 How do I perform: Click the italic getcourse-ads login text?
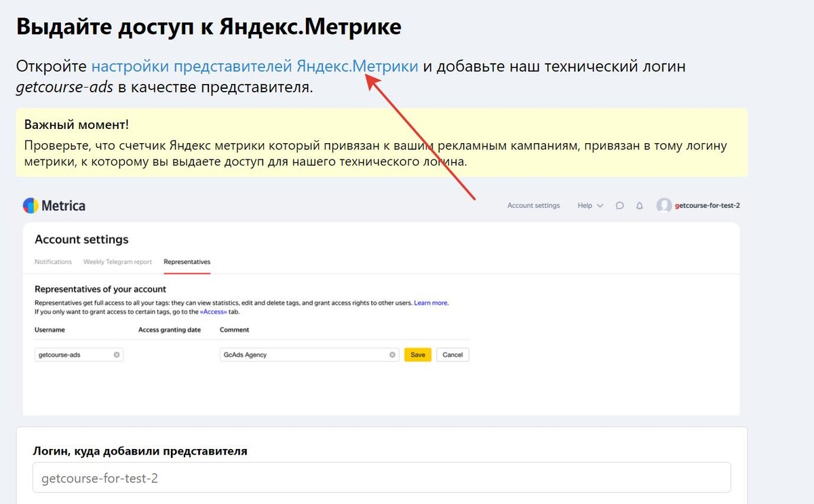(64, 88)
